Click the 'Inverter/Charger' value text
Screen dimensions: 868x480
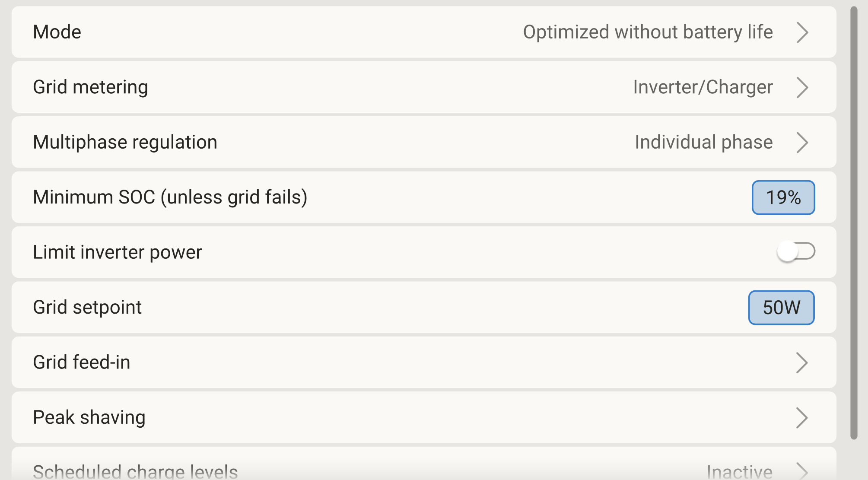703,87
